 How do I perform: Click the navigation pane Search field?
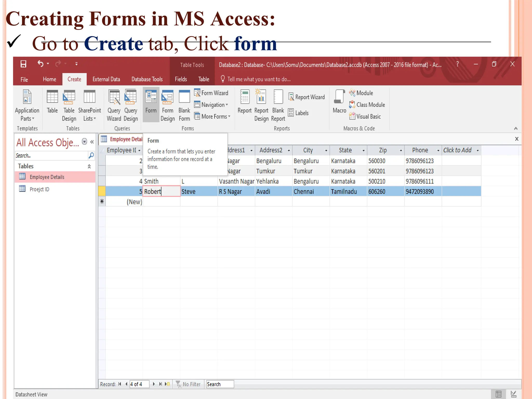pyautogui.click(x=51, y=155)
